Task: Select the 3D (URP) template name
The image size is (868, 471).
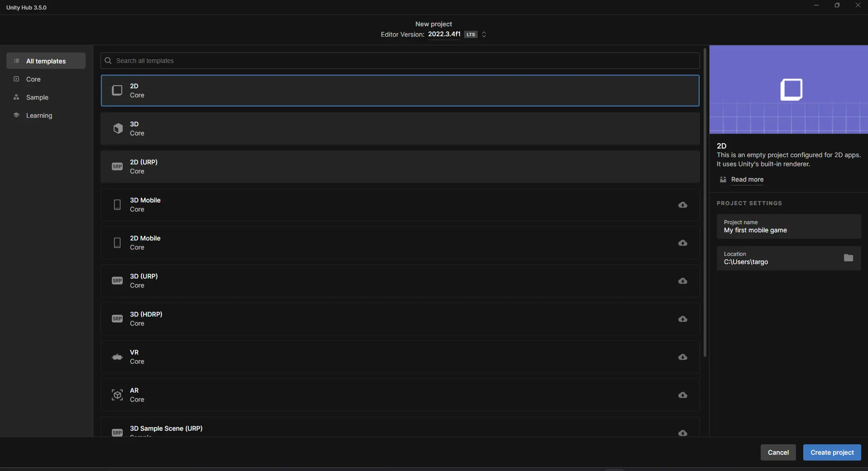Action: [x=144, y=276]
